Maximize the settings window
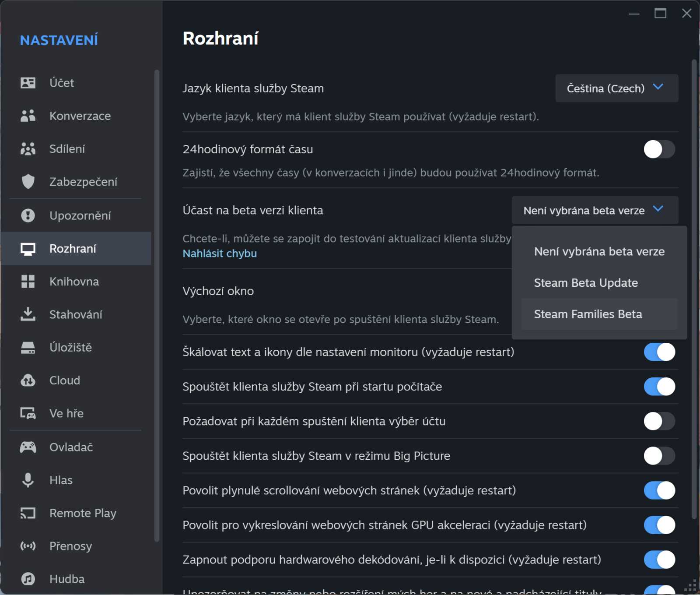Image resolution: width=700 pixels, height=595 pixels. [660, 14]
